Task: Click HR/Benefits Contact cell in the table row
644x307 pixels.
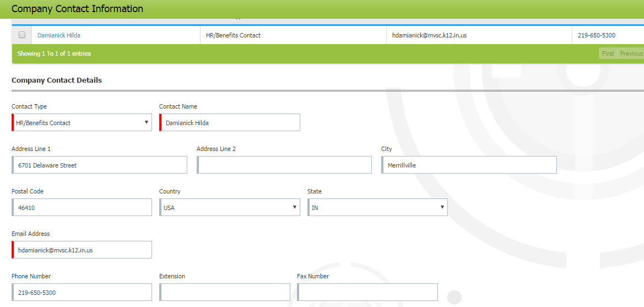Action: (x=237, y=35)
